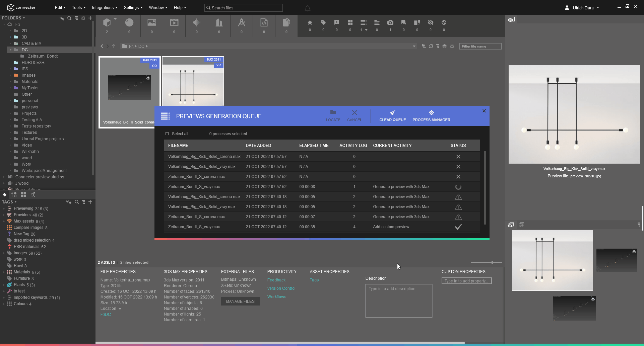Click the view settings gear near filter

(x=452, y=46)
